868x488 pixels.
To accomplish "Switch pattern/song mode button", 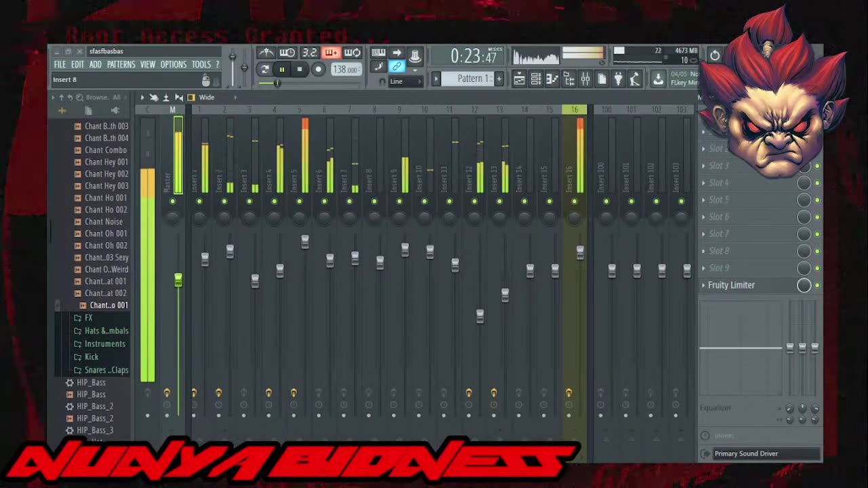I will (265, 69).
